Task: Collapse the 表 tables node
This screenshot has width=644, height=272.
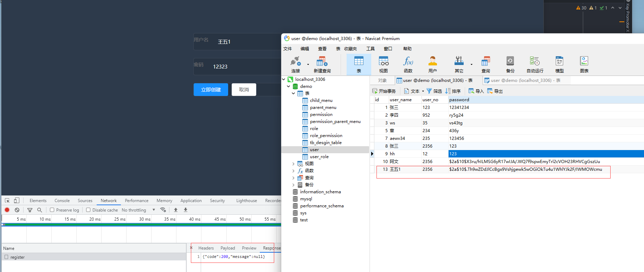Action: [x=294, y=93]
